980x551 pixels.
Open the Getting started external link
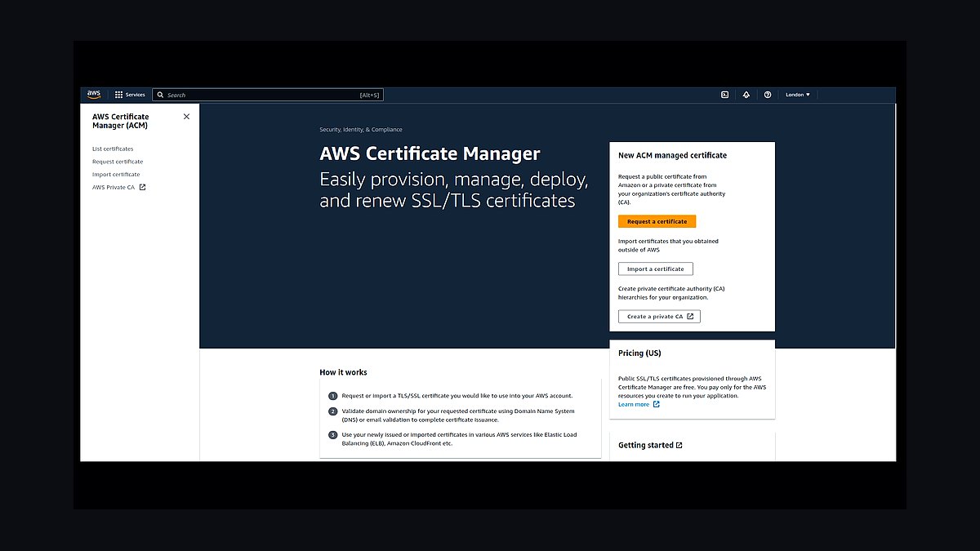650,445
